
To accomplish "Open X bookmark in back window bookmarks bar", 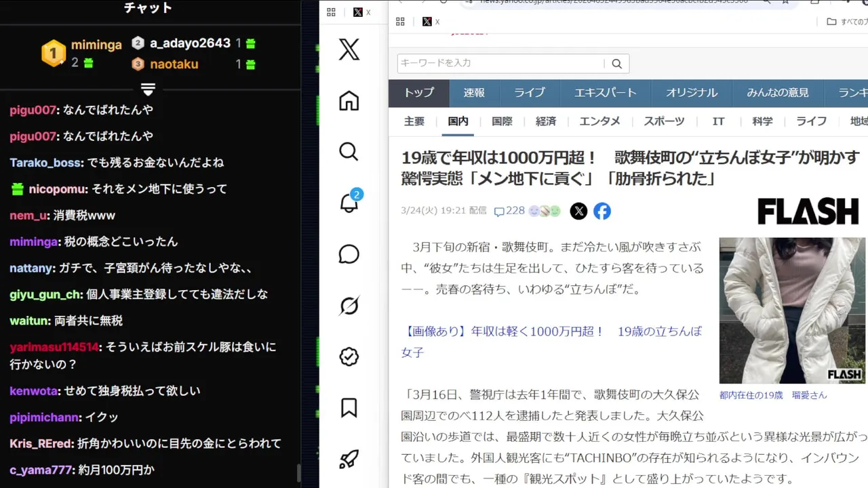I will 362,12.
